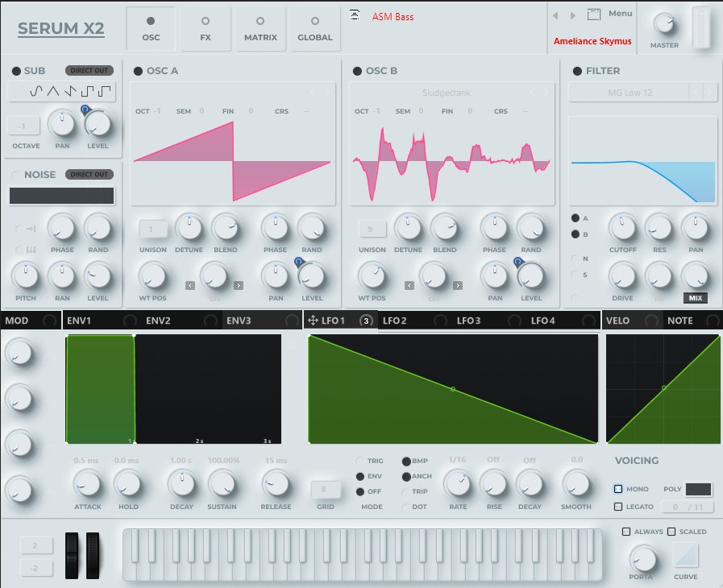
Task: Click OSC A warp mode left arrow
Action: [190, 286]
